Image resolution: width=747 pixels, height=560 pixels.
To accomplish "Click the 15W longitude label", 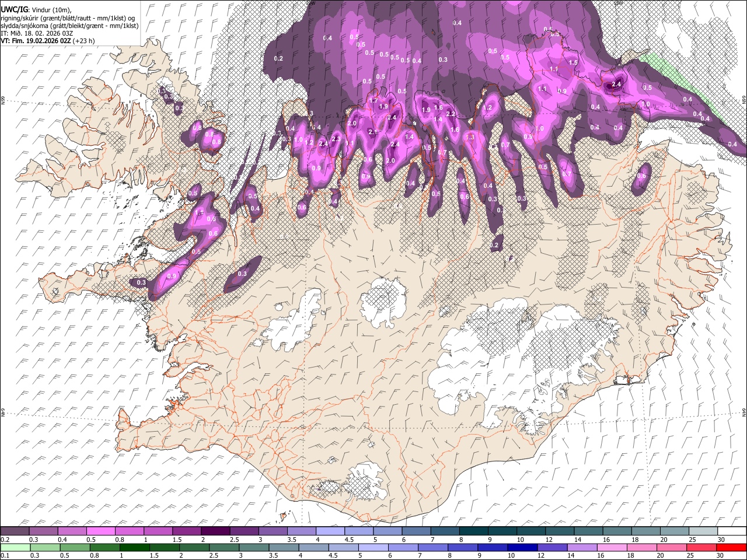I will pos(619,2).
